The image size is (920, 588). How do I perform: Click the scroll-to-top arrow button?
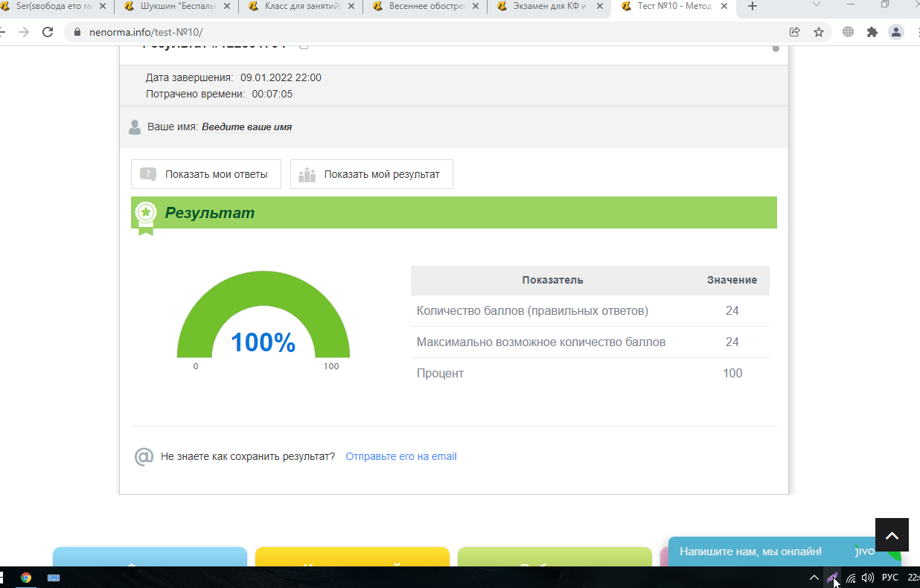tap(892, 536)
